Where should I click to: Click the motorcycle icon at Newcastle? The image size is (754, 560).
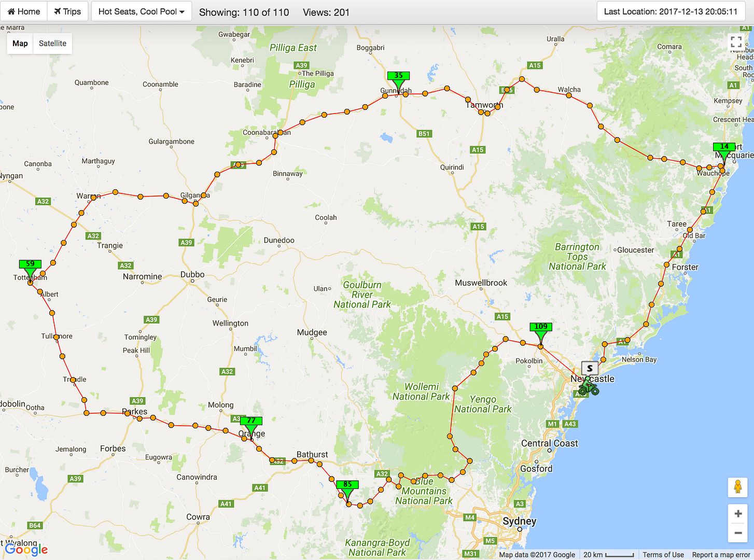click(x=589, y=387)
